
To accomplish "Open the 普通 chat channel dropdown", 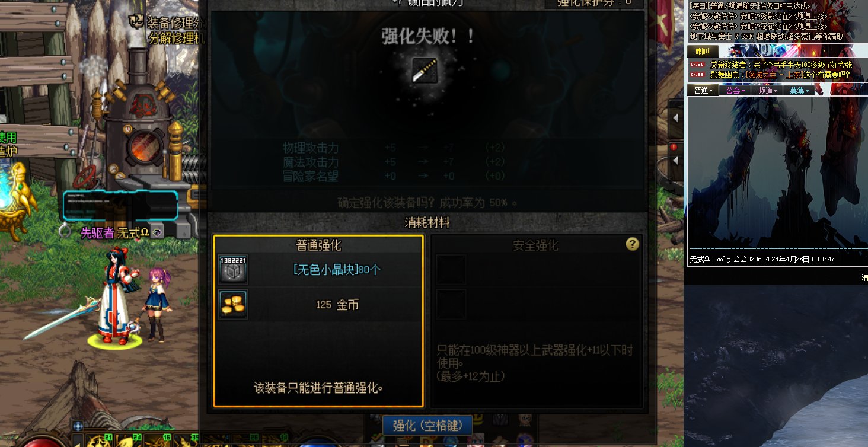I will 703,90.
